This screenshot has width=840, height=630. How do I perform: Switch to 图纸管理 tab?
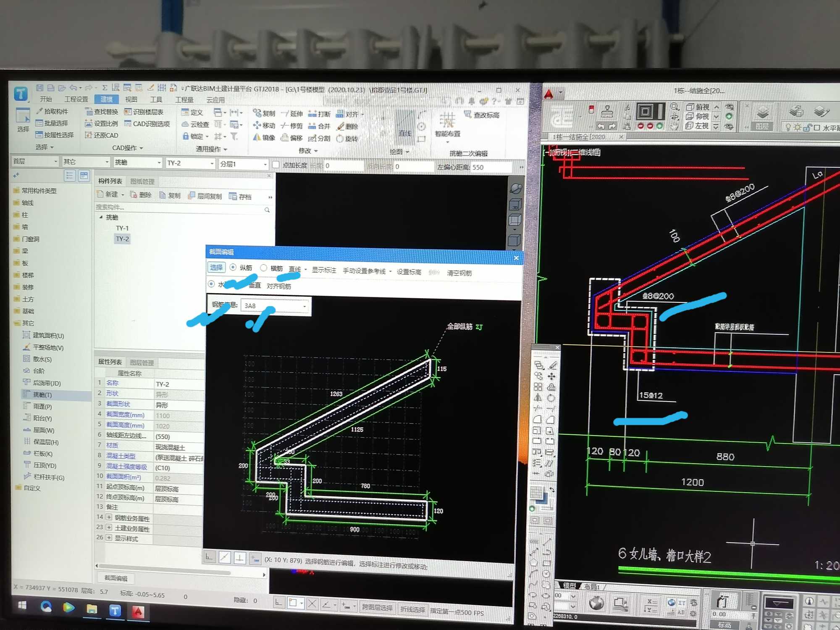[x=142, y=181]
